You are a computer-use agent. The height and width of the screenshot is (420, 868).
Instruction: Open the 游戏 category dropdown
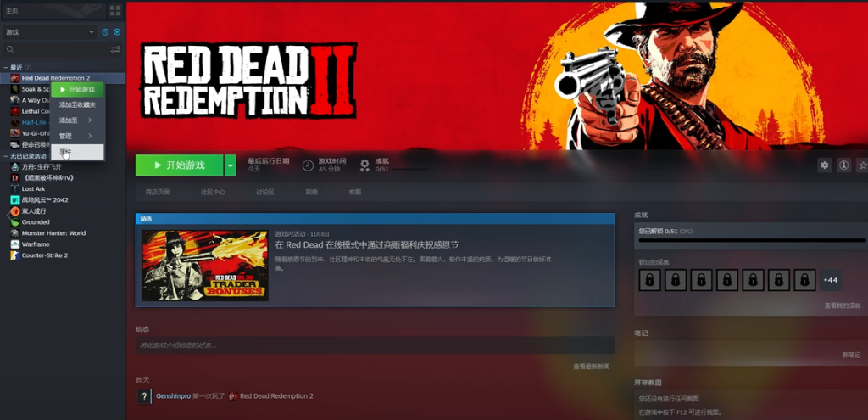[50, 32]
